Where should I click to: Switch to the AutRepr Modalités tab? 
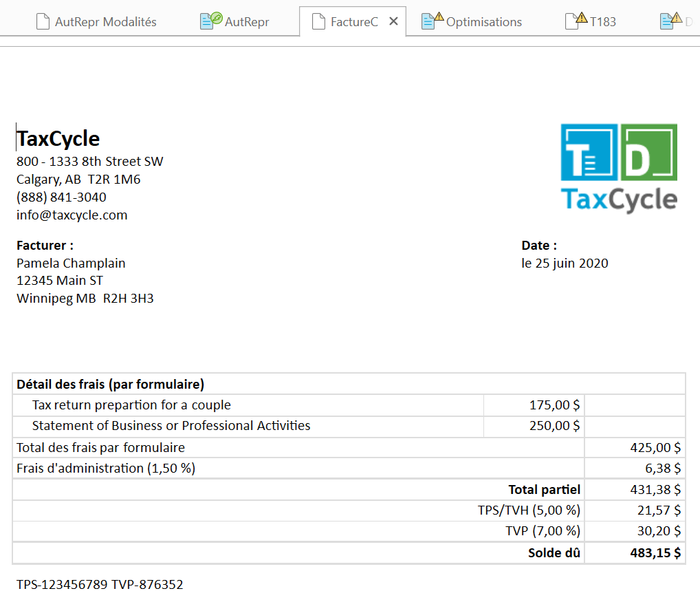pos(96,21)
